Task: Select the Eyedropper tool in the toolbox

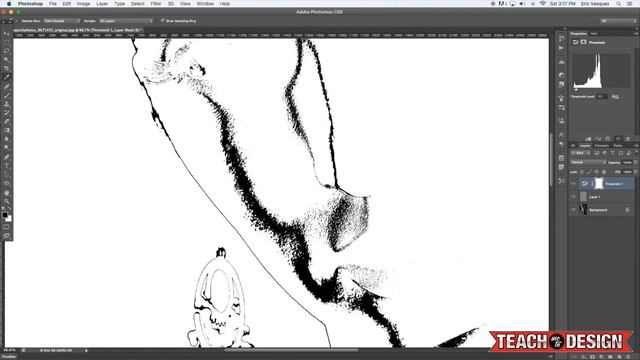Action: click(7, 78)
